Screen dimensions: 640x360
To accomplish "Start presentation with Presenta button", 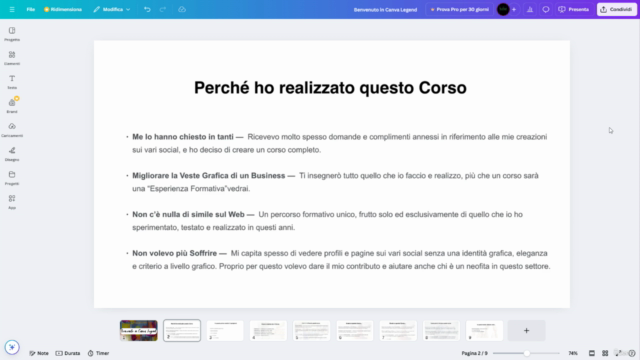I will point(573,9).
